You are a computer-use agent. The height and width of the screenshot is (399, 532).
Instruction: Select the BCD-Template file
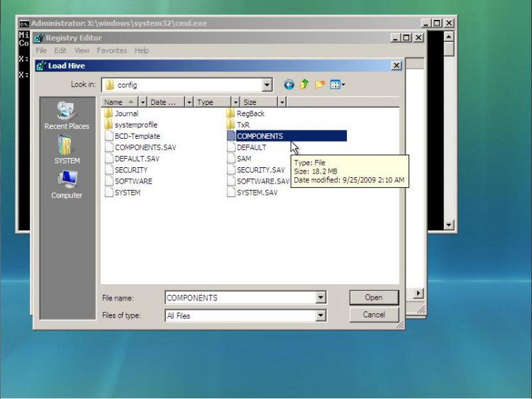(x=133, y=136)
